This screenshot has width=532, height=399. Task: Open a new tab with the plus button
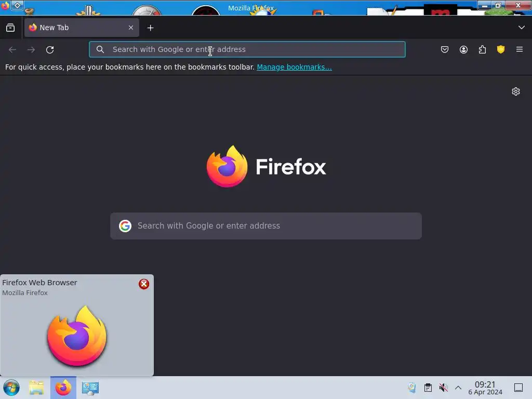[150, 28]
